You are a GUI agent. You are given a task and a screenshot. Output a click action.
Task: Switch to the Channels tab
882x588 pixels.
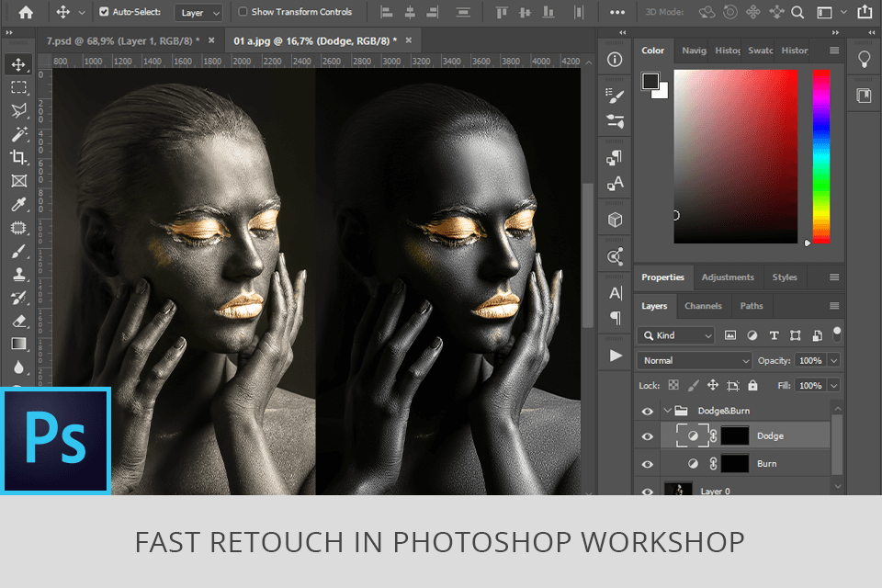click(x=703, y=306)
